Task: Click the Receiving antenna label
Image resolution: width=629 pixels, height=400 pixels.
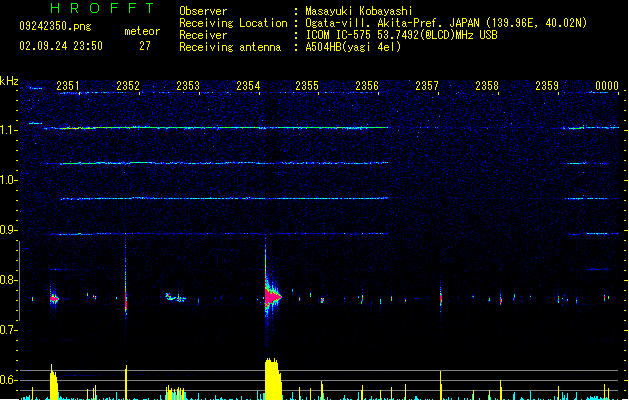Action: (230, 47)
